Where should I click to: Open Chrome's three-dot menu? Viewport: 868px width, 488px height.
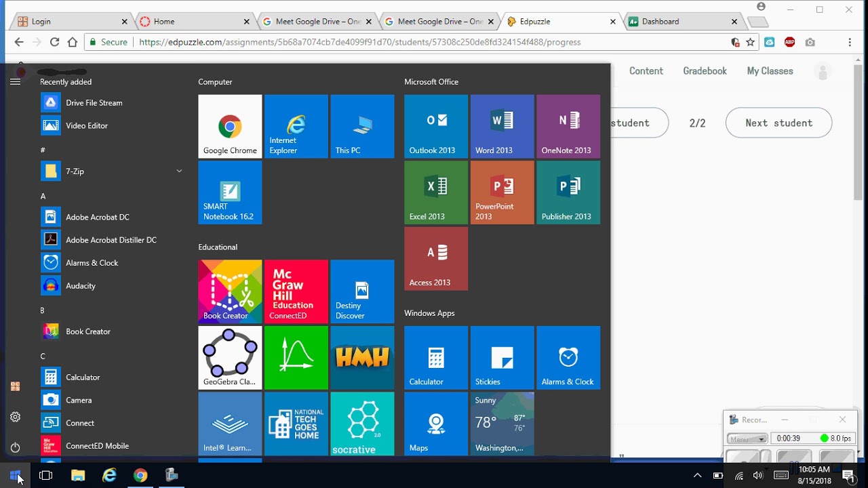click(850, 42)
